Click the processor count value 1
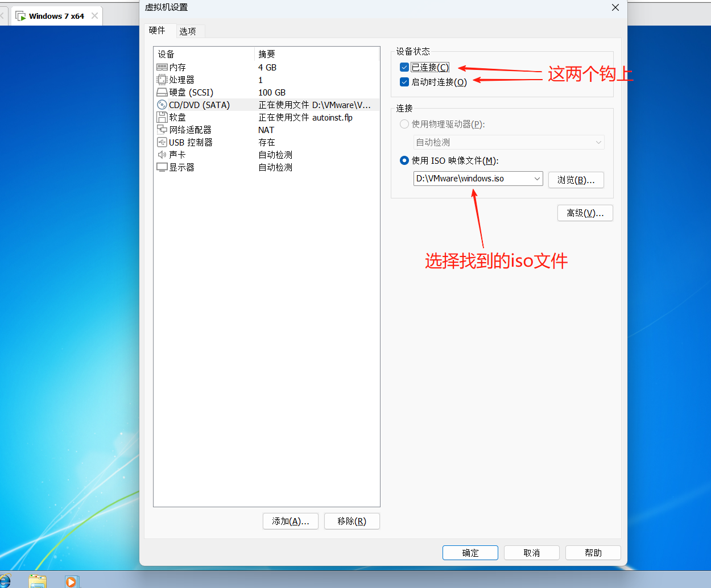This screenshot has width=711, height=588. (261, 80)
